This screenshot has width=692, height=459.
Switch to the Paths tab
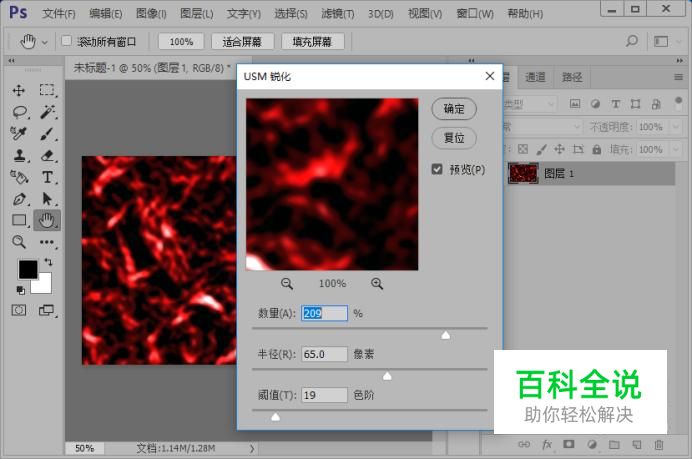tap(572, 78)
